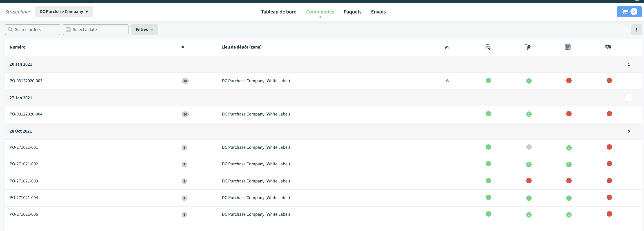Collapse the 28 Oct 2021 group row

click(x=323, y=131)
